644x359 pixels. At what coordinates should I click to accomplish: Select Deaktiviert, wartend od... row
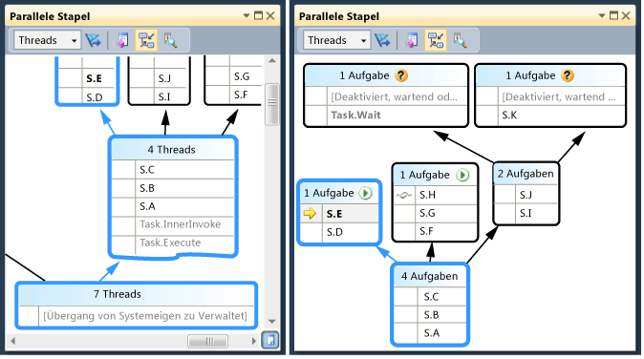click(x=386, y=96)
